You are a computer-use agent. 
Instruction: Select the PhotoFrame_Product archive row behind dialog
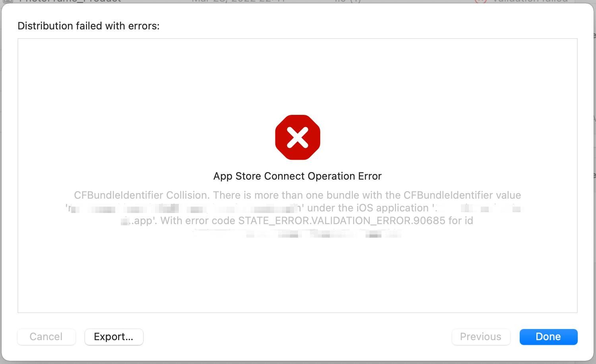70,1
